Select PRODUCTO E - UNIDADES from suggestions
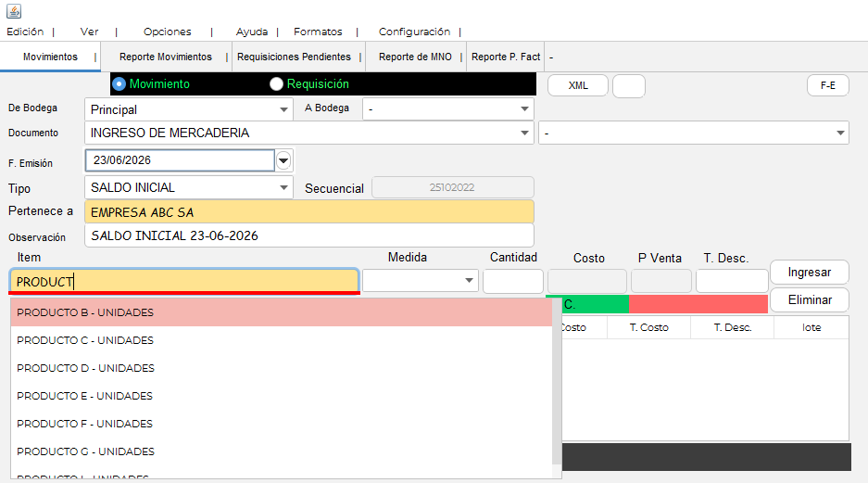The width and height of the screenshot is (868, 483). point(282,396)
